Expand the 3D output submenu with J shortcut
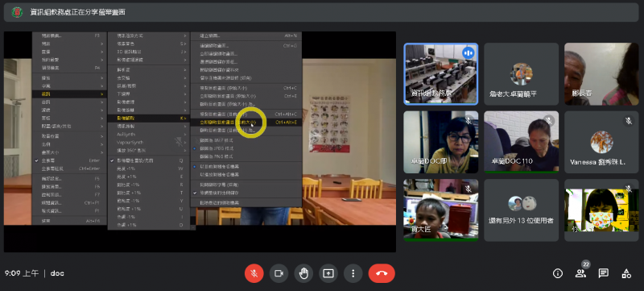 point(149,52)
